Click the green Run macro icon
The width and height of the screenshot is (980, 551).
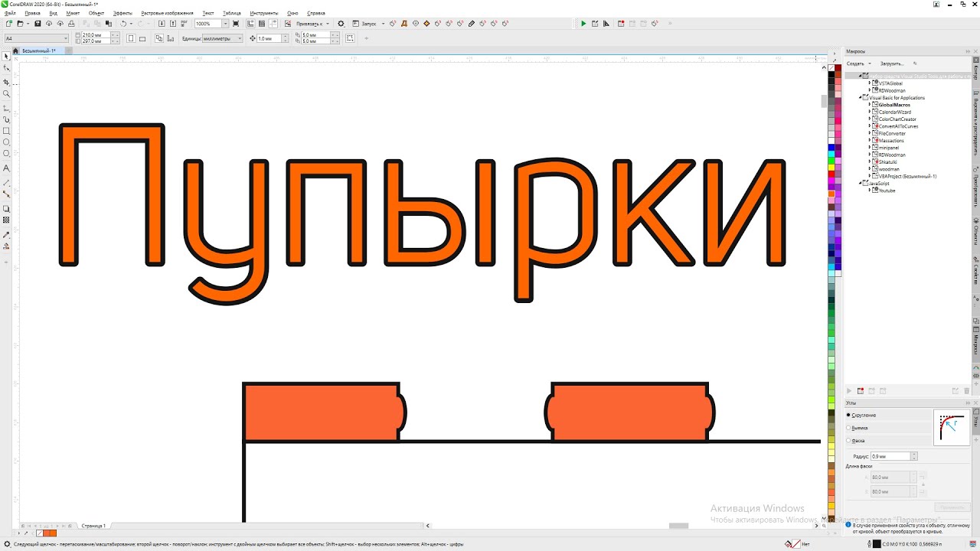(x=583, y=24)
